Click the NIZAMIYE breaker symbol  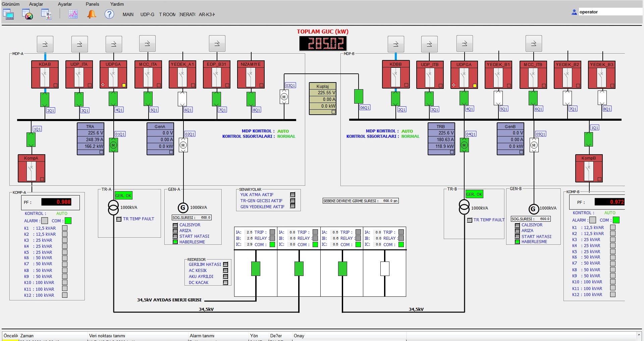coord(251,77)
